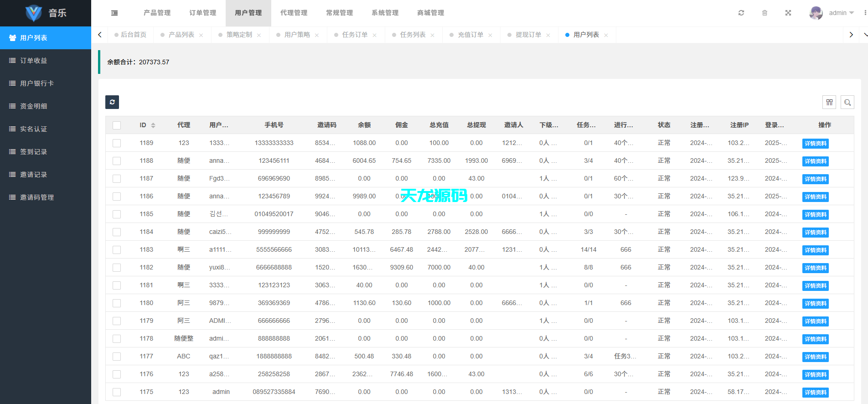Open 详情资料 for user ID 1189
The image size is (868, 404).
[816, 144]
